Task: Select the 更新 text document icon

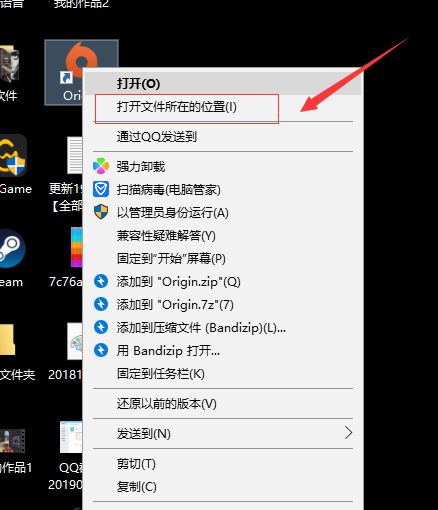Action: 75,155
